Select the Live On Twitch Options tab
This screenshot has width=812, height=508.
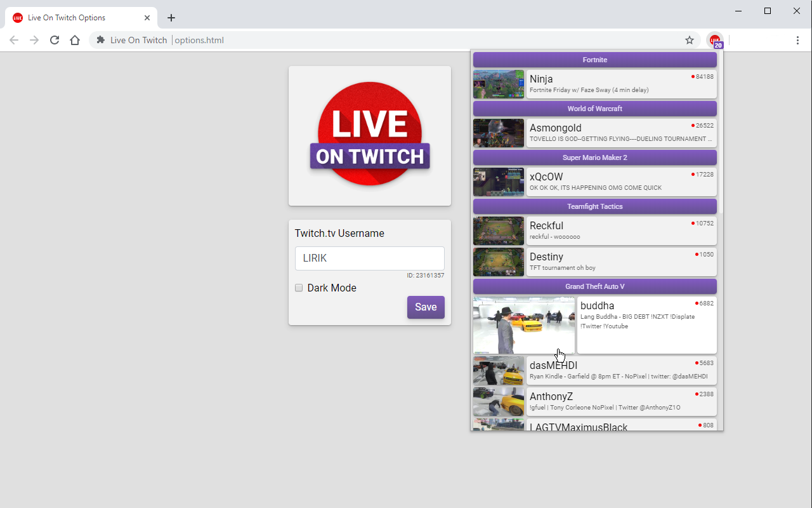pos(81,18)
